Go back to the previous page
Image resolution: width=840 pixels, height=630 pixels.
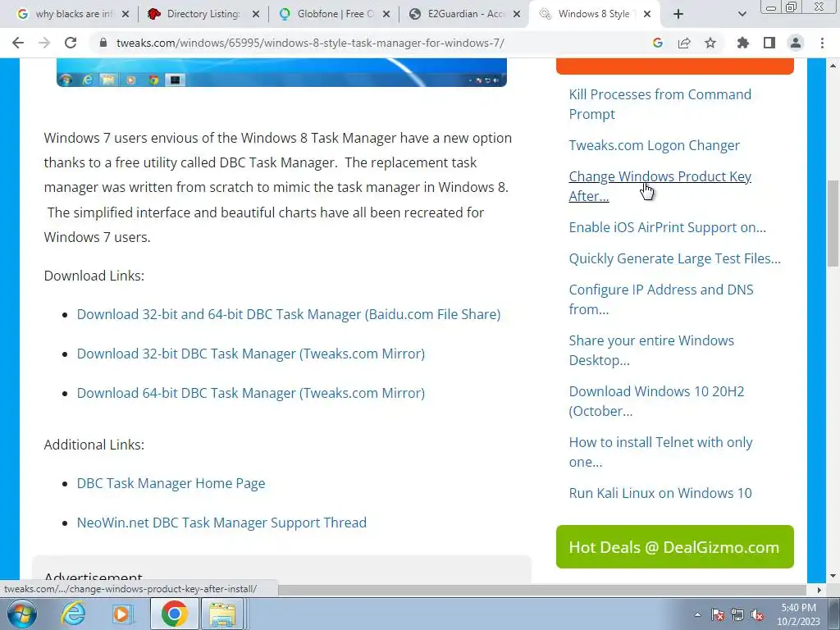[x=18, y=43]
